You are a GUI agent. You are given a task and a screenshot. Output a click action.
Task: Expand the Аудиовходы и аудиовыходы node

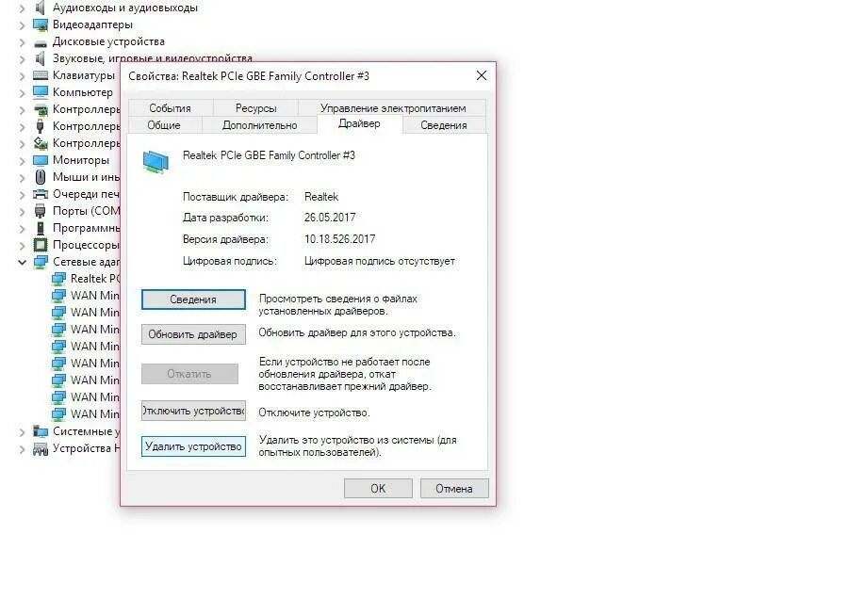tap(22, 8)
